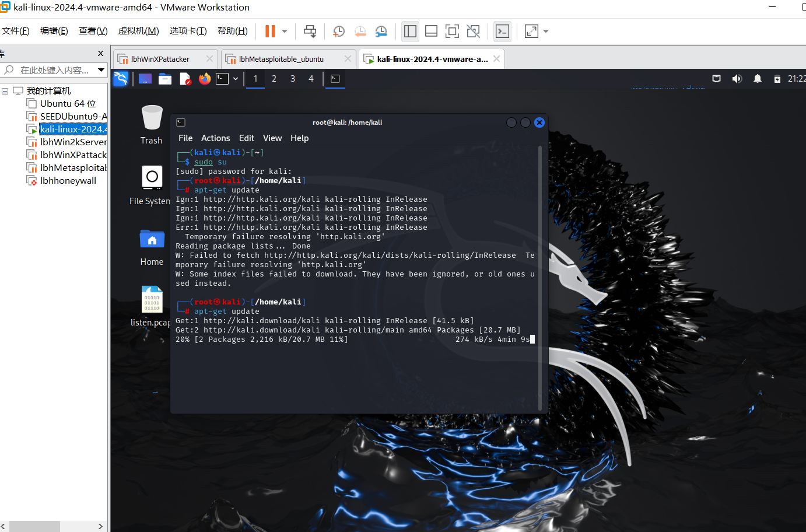Open the Home folder desktop icon
806x532 pixels.
[152, 247]
